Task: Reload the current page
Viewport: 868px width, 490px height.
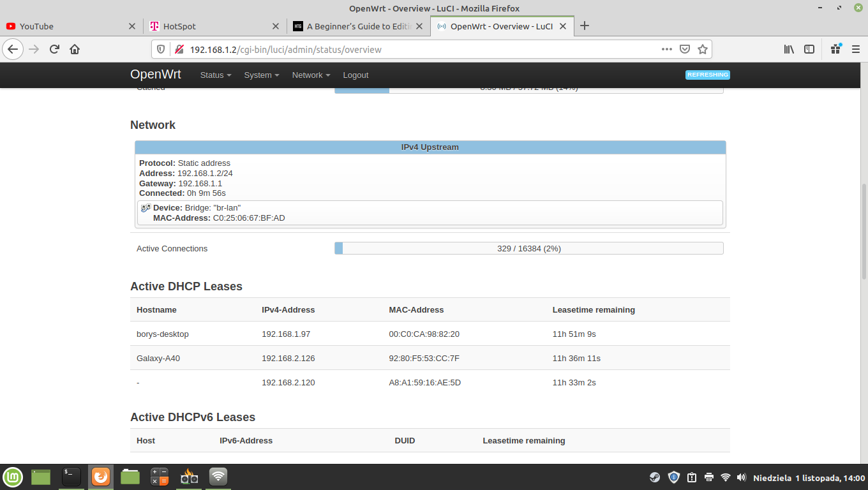Action: click(54, 49)
